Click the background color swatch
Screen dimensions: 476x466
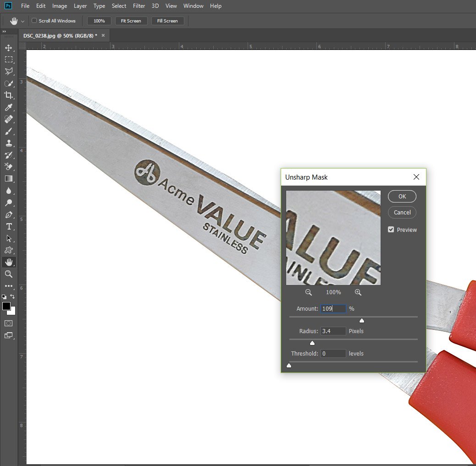[x=13, y=312]
